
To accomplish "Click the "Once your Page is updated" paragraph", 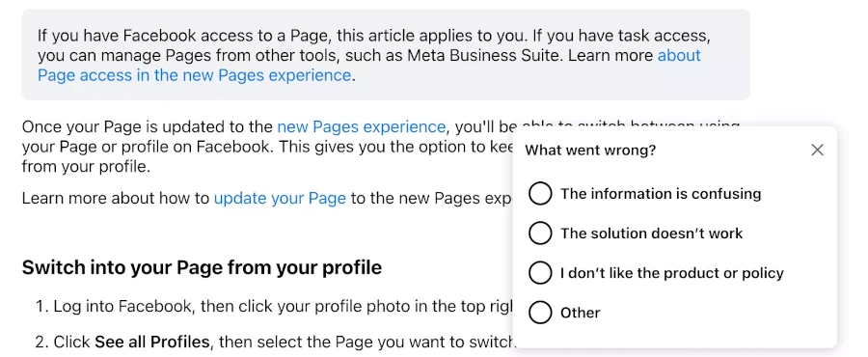I will point(267,147).
